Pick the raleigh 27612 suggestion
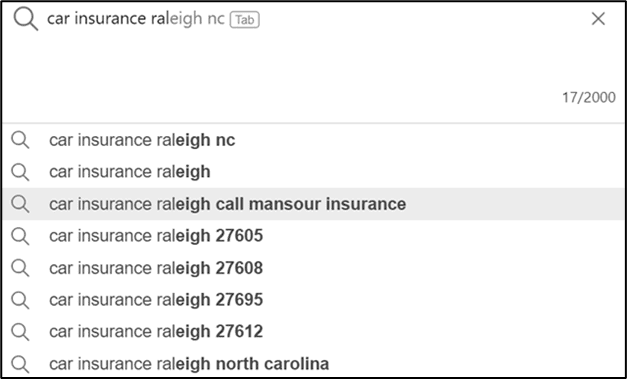The image size is (627, 379). coord(314,332)
